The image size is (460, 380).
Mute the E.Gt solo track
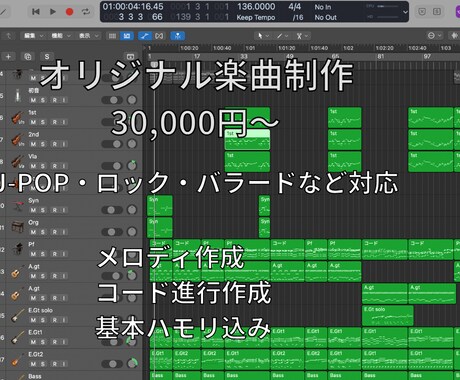[33, 320]
